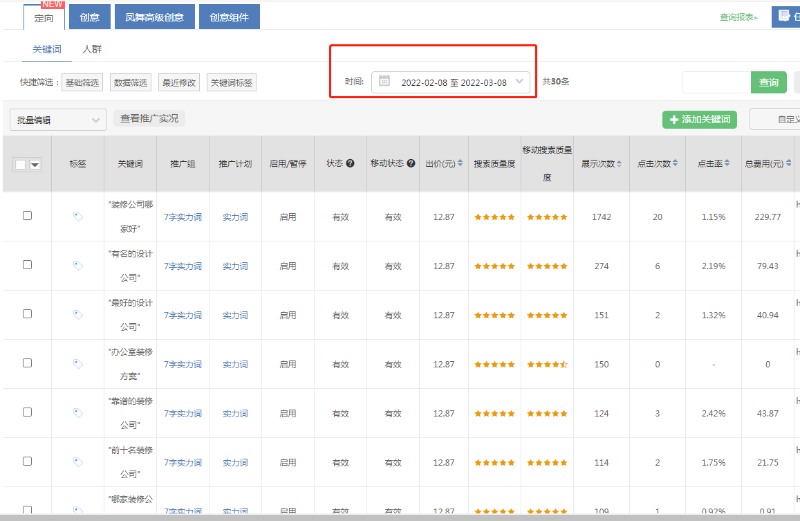The image size is (800, 521).
Task: Select the "靠谱的装修公司" row checkbox
Action: [27, 413]
